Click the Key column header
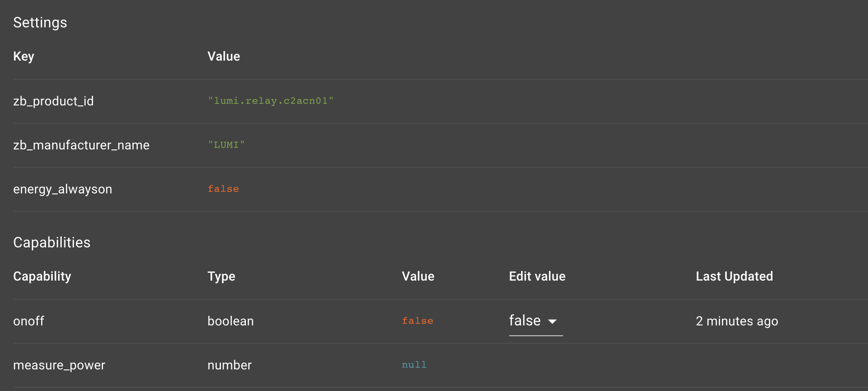The image size is (868, 391). [24, 56]
